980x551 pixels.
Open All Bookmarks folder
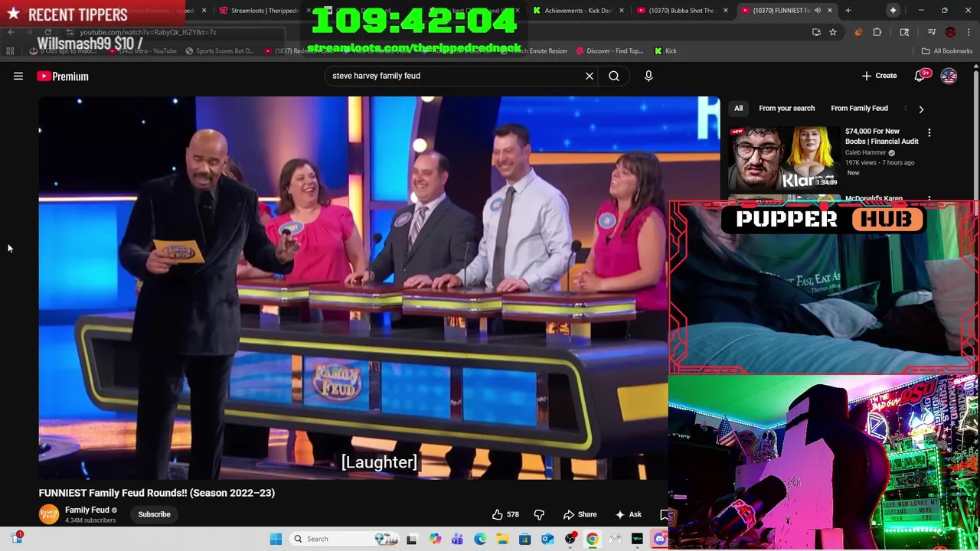coord(946,51)
